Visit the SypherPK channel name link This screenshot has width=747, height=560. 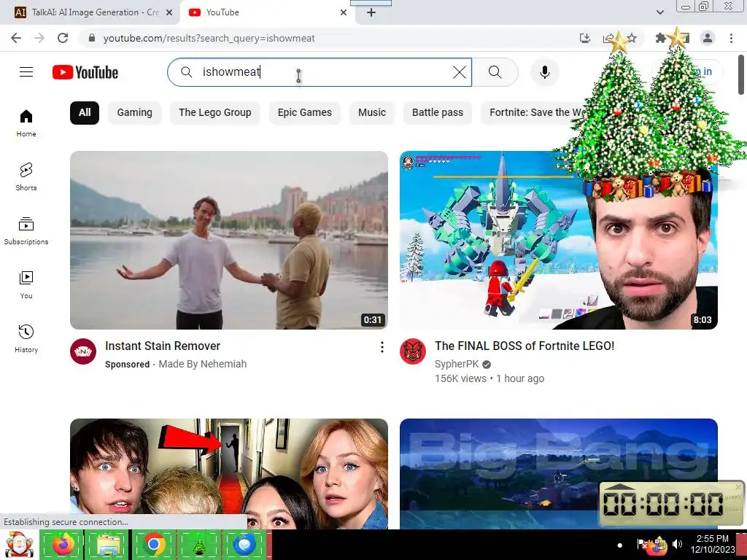coord(457,365)
